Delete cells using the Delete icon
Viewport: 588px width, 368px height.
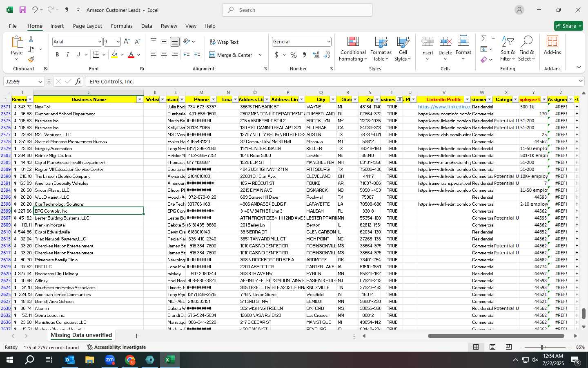coord(445,42)
